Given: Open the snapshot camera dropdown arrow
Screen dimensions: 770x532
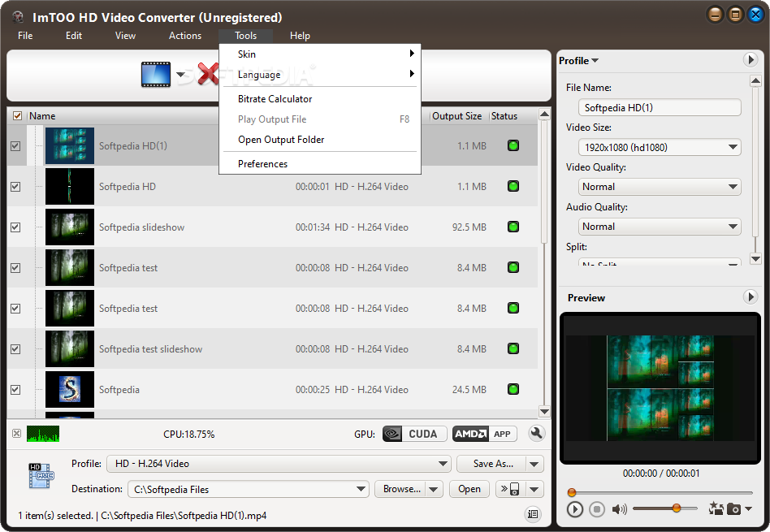Looking at the screenshot, I should click(x=748, y=508).
